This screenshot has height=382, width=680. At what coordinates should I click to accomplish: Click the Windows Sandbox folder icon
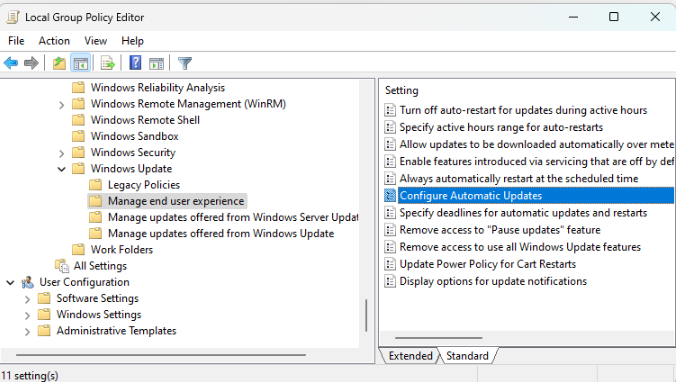click(x=78, y=136)
